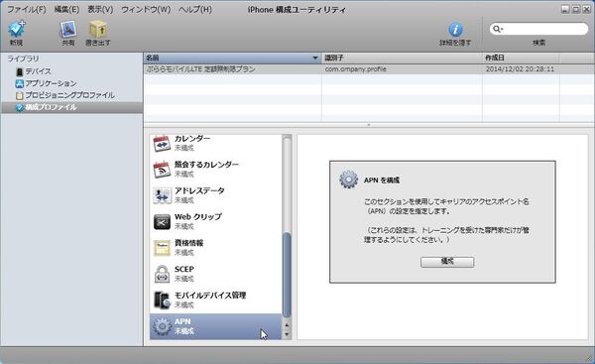Select the ぷららモバイルLTE profile row
Image resolution: width=595 pixels, height=364 pixels.
coord(369,69)
